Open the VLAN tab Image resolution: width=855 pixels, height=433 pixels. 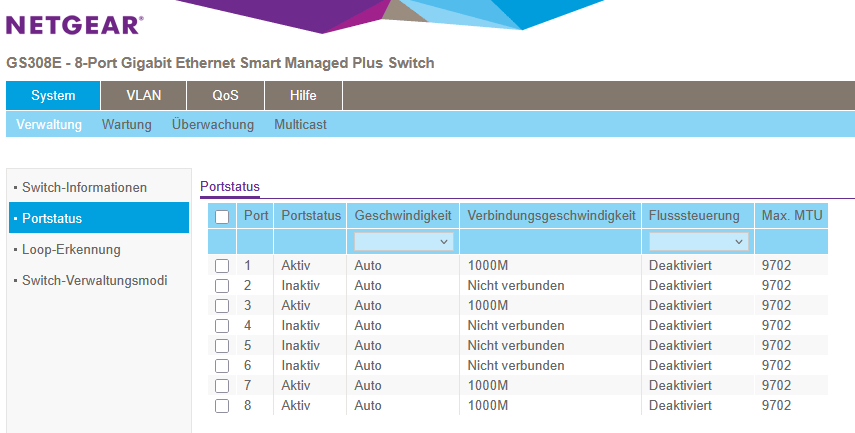point(143,95)
